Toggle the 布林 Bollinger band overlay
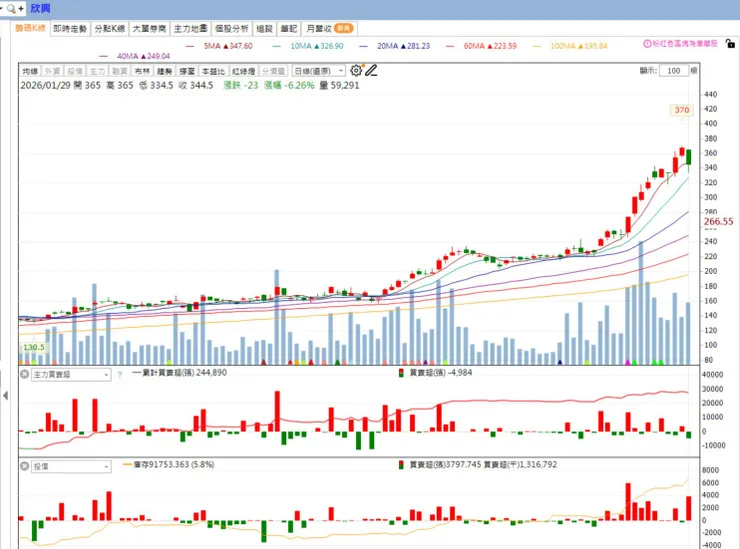The width and height of the screenshot is (740, 549). (x=142, y=71)
